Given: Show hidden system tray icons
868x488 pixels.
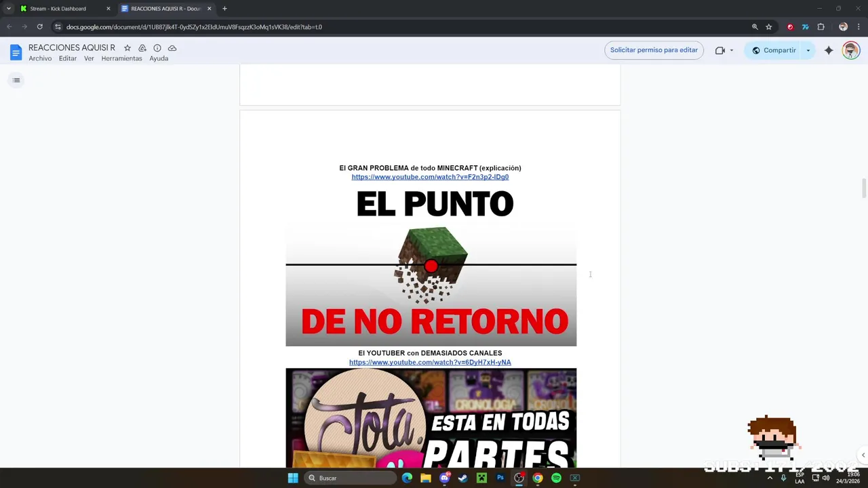Looking at the screenshot, I should point(770,478).
